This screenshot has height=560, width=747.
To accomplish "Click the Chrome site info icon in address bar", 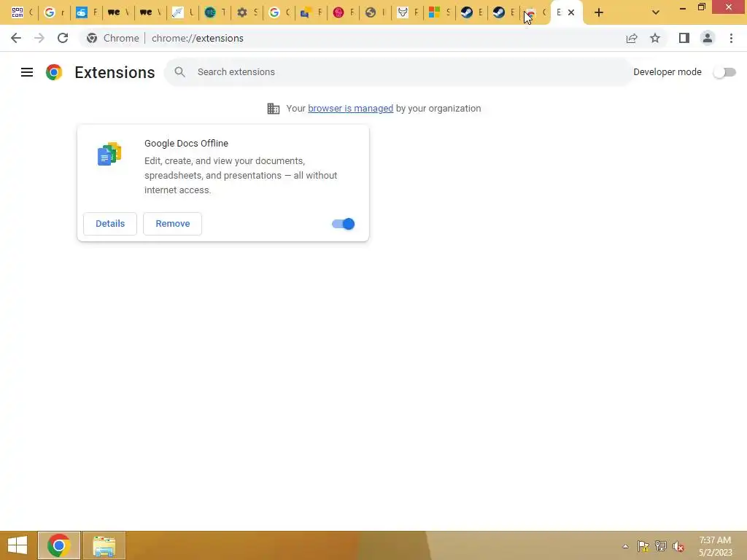I will click(x=92, y=38).
